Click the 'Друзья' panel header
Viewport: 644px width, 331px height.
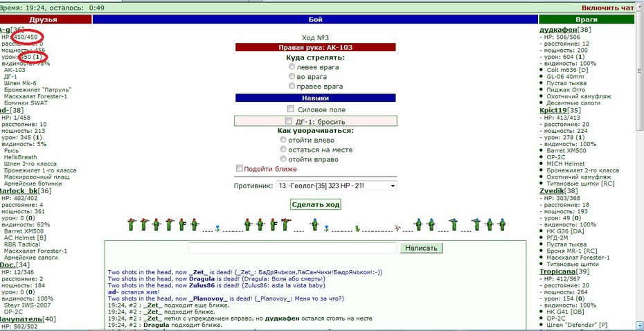[x=46, y=19]
